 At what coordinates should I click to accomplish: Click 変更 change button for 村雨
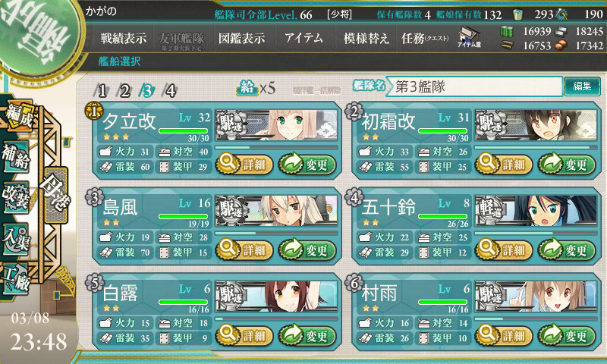tap(567, 335)
